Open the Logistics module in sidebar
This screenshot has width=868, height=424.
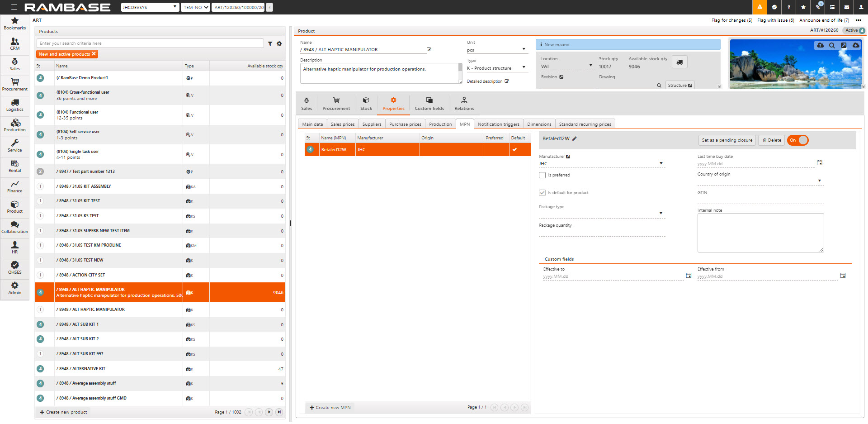[14, 105]
